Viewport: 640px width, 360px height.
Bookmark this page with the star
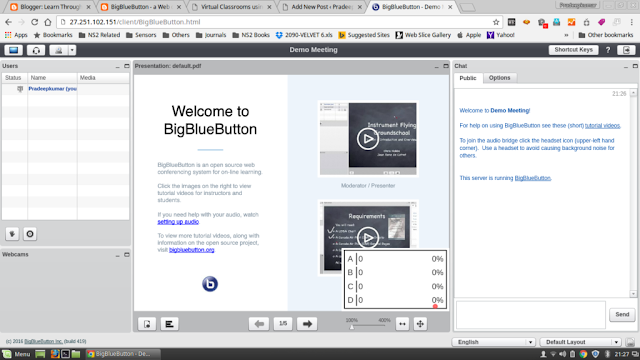point(496,22)
